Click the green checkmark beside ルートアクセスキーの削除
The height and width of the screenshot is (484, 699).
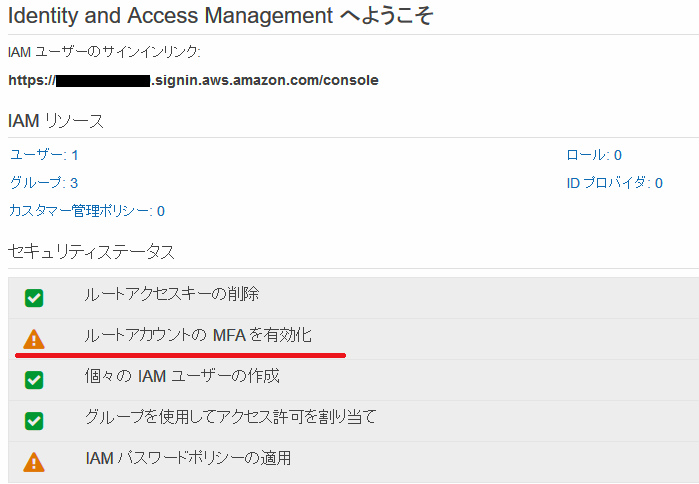point(34,297)
